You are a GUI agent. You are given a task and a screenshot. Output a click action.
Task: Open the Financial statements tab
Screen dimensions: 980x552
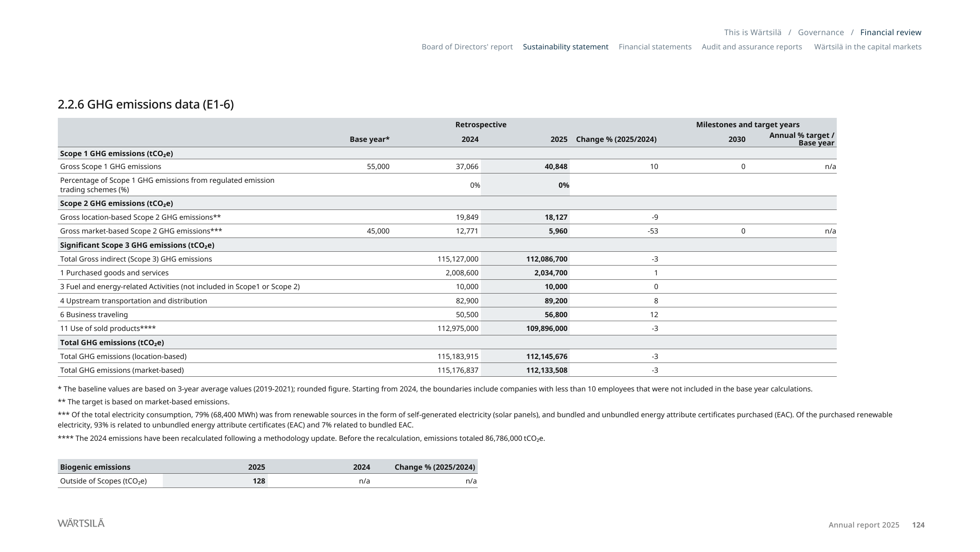click(655, 47)
